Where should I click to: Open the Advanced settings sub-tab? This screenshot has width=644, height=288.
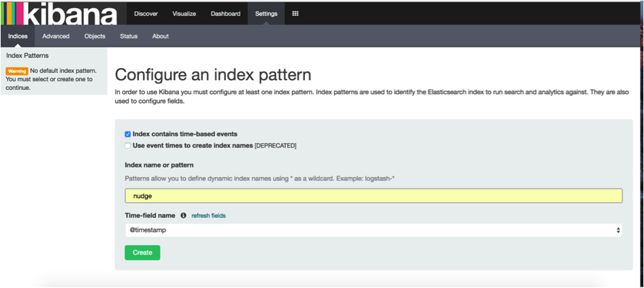click(x=56, y=36)
